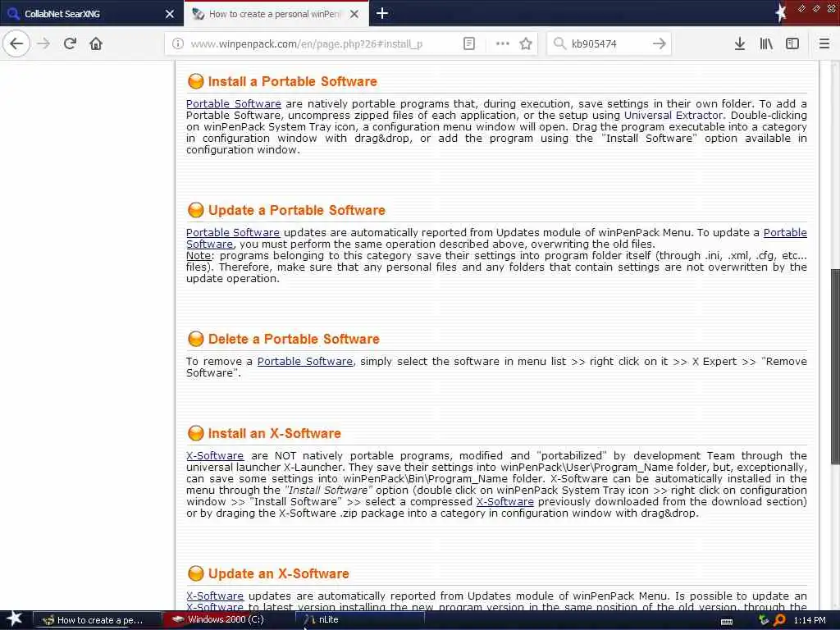This screenshot has height=630, width=840.
Task: Open X-Software link under Install an X-Software
Action: 215,456
